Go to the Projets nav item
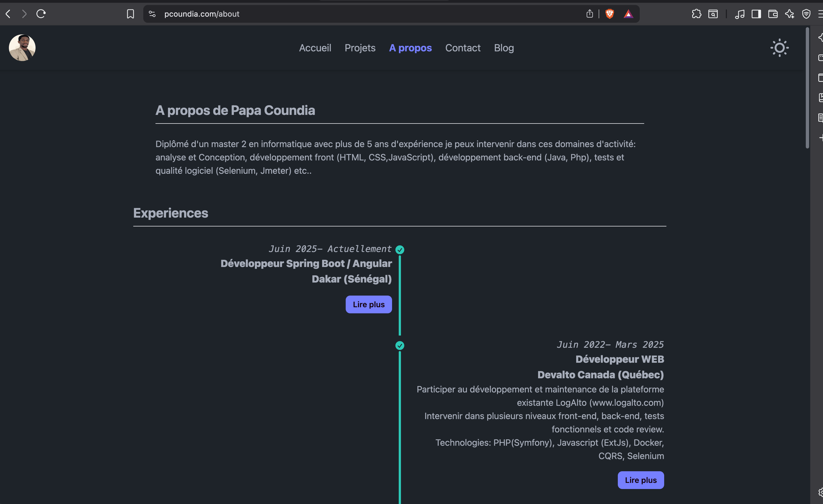823x504 pixels. pos(360,48)
